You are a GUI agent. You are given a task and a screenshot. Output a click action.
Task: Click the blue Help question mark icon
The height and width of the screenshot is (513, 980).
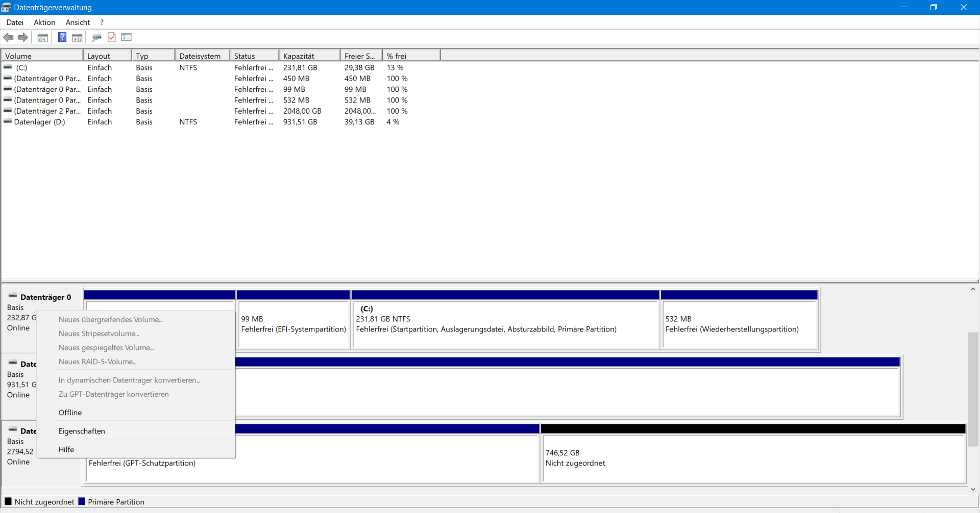pos(62,37)
